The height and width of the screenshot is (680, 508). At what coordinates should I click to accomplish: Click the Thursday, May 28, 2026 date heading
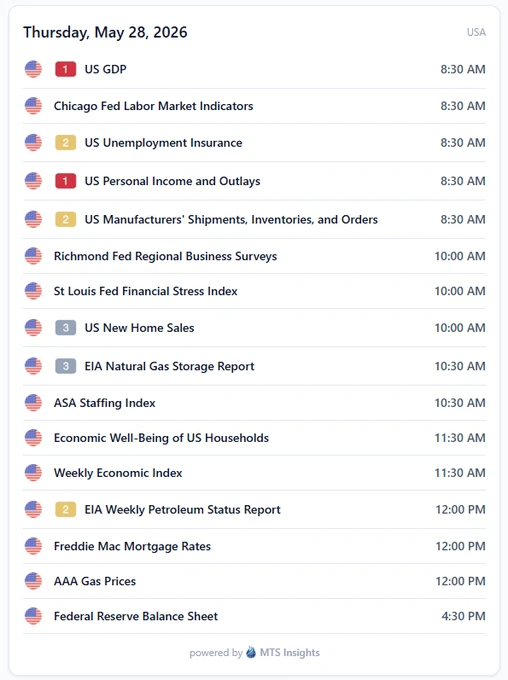point(105,33)
